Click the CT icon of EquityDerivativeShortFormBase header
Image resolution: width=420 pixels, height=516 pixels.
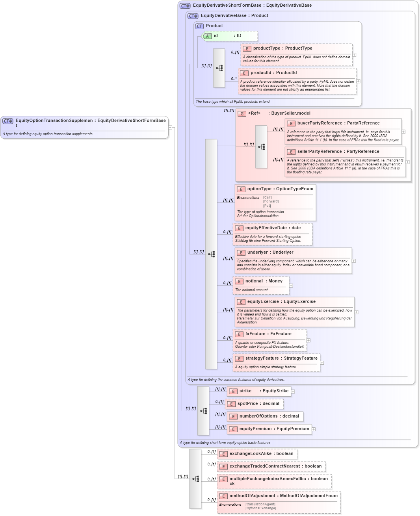pyautogui.click(x=185, y=6)
